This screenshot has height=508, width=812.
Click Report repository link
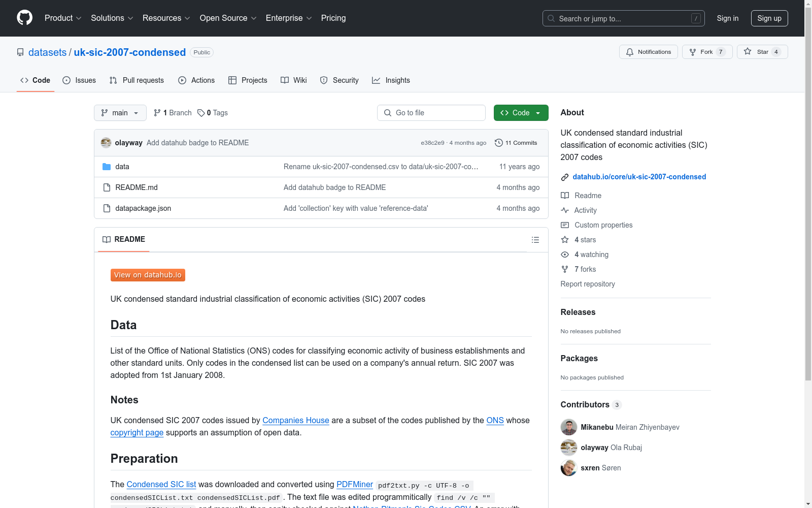click(588, 284)
